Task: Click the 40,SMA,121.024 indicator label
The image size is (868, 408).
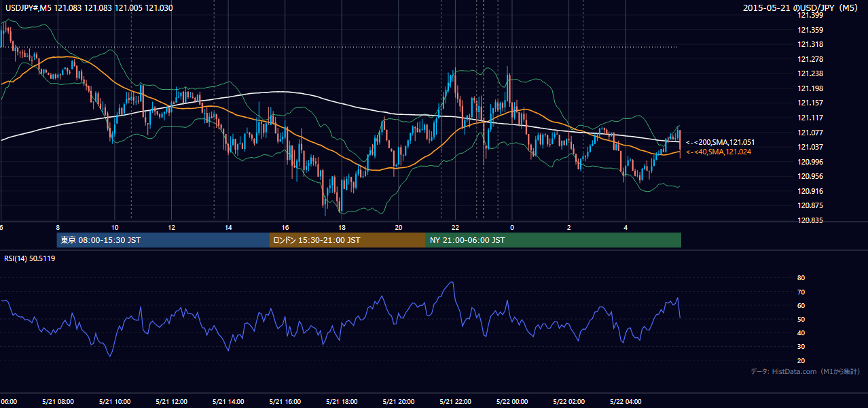Action: pos(718,152)
